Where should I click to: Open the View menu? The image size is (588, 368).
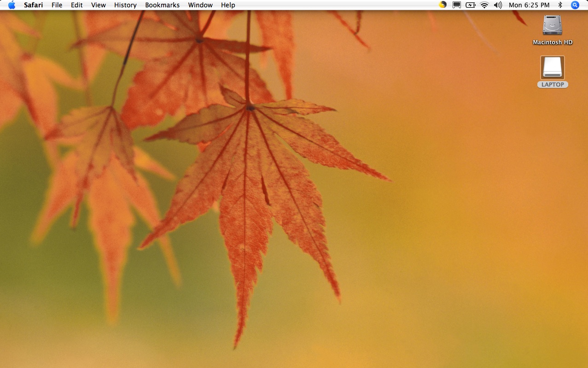pos(99,5)
